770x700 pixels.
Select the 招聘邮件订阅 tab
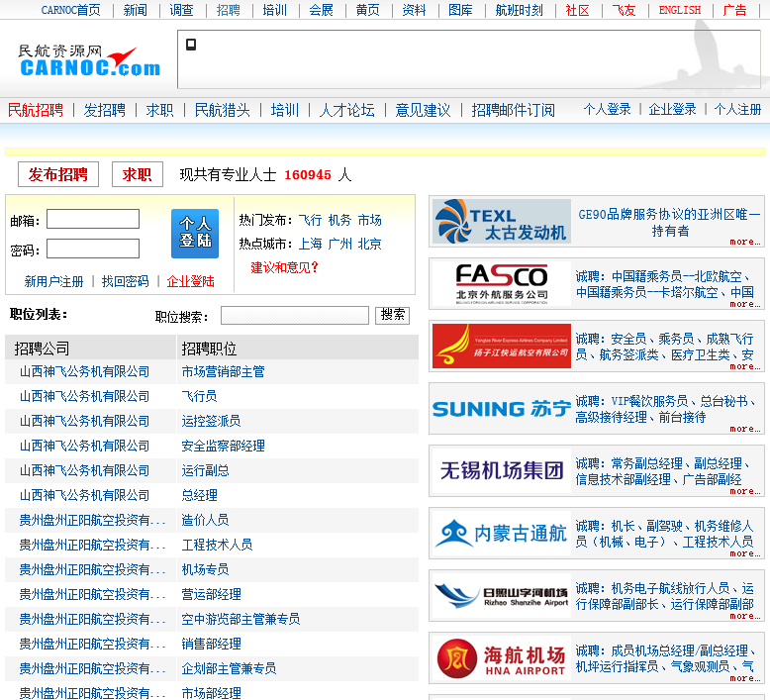pyautogui.click(x=514, y=110)
